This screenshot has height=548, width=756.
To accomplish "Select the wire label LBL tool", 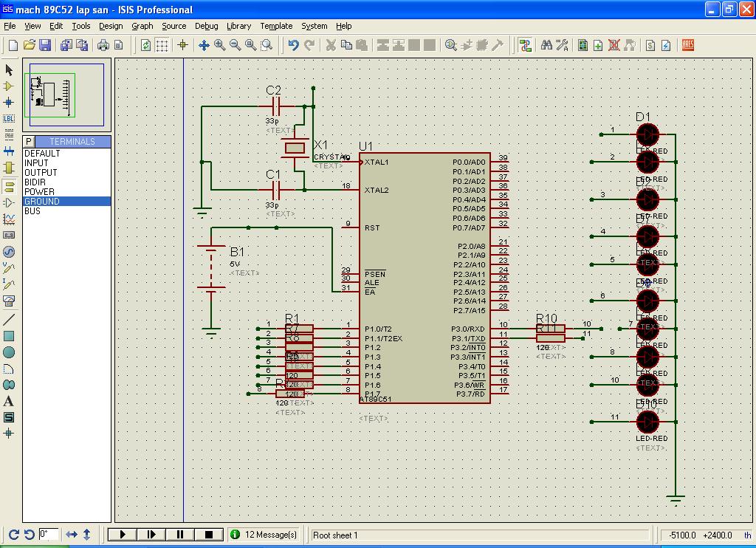I will coord(9,118).
